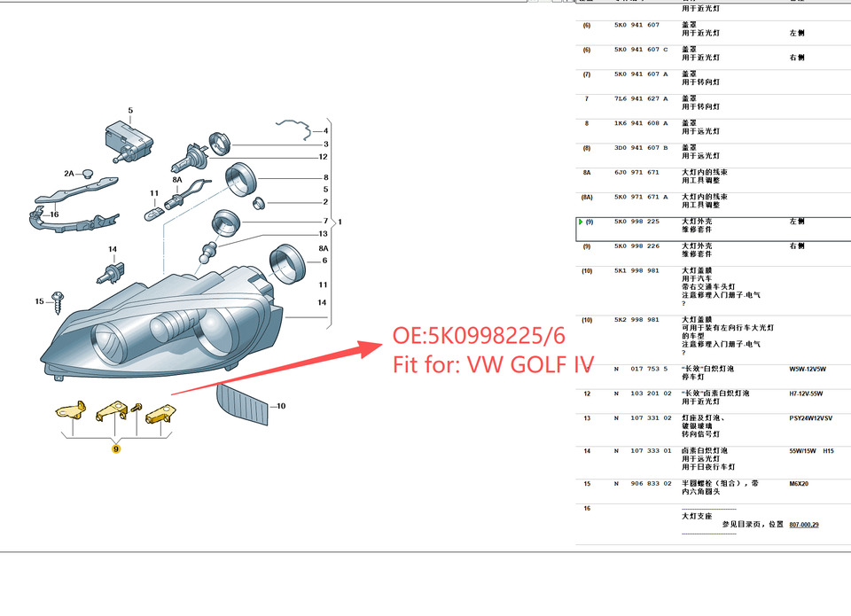The width and height of the screenshot is (851, 616).
Task: Click the PSY24W12VSV bulb specification
Action: coord(811,417)
